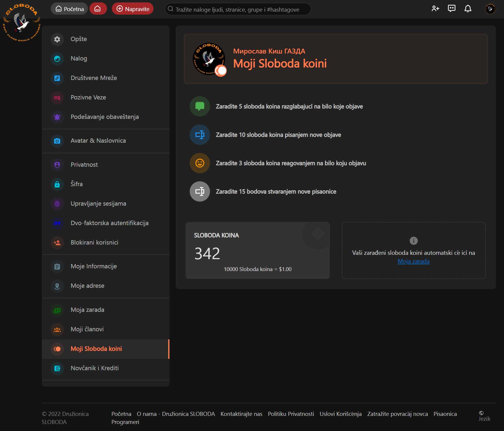Image resolution: width=504 pixels, height=431 pixels.
Task: Click the Moje adrese map pin icon
Action: pyautogui.click(x=57, y=286)
